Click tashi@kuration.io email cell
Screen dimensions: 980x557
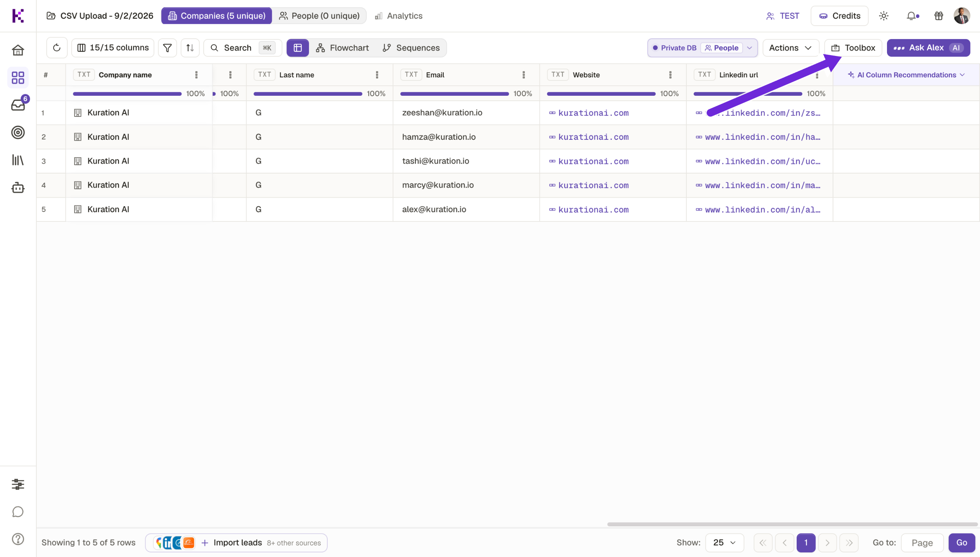[x=435, y=161]
